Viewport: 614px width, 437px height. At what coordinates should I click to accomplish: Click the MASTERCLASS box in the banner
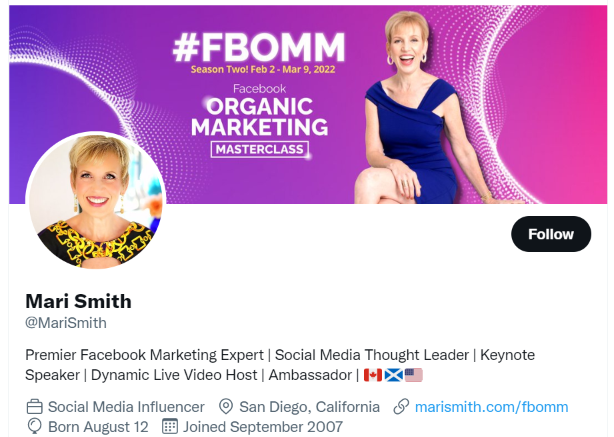tap(260, 149)
